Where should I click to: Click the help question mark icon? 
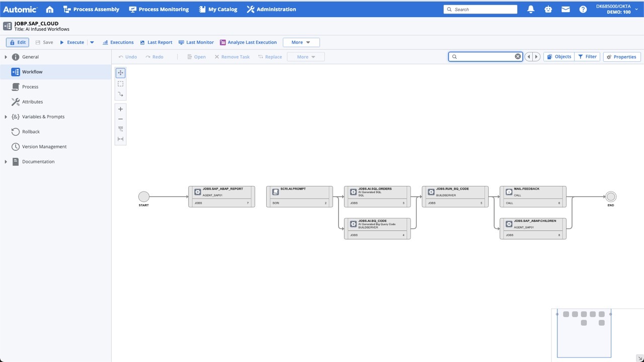[583, 9]
